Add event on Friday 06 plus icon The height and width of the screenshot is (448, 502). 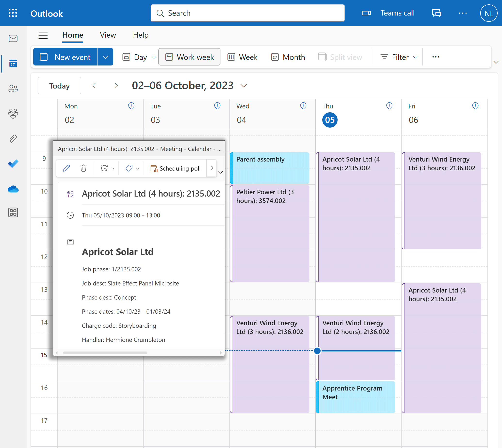coord(475,106)
